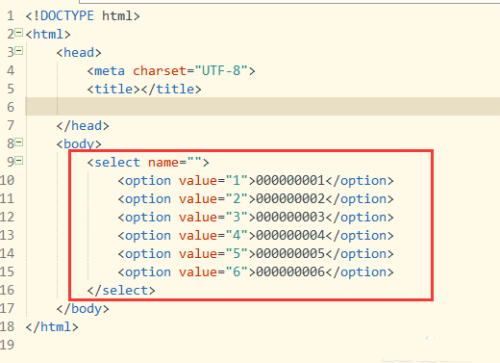Click line number 1 in gutter
Image resolution: width=500 pixels, height=363 pixels.
(x=10, y=16)
